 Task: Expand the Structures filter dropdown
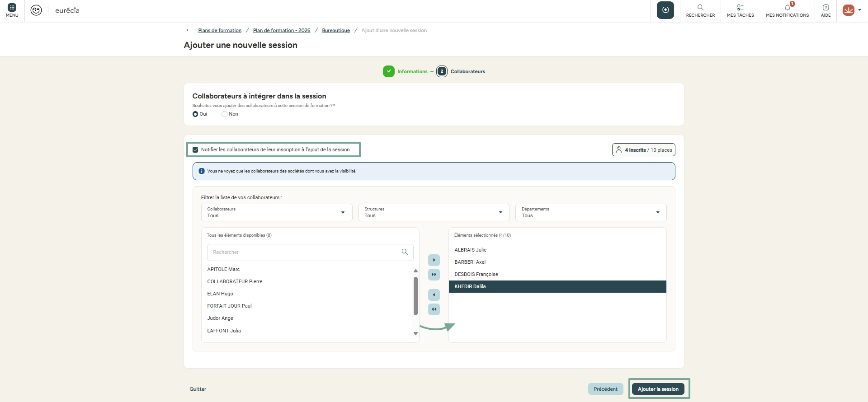tap(500, 212)
